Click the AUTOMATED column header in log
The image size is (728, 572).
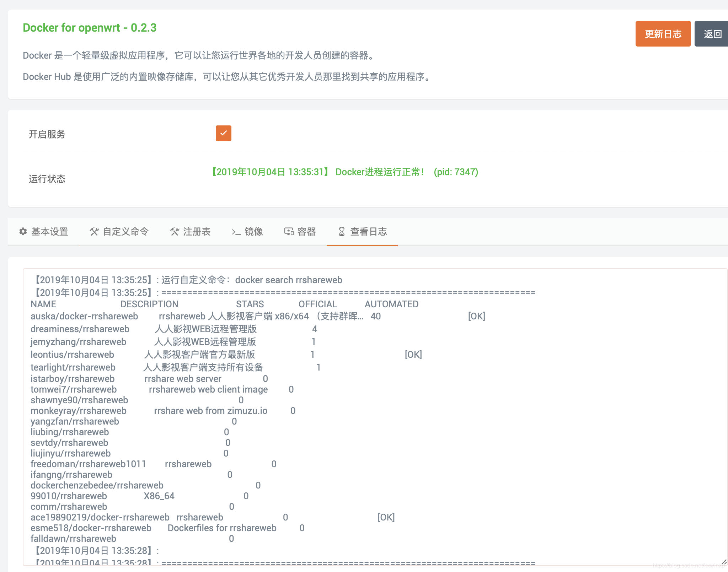(392, 304)
